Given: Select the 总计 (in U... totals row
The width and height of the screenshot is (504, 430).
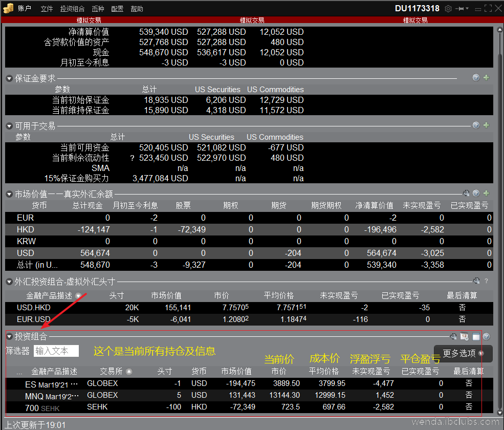Looking at the screenshot, I should [249, 265].
